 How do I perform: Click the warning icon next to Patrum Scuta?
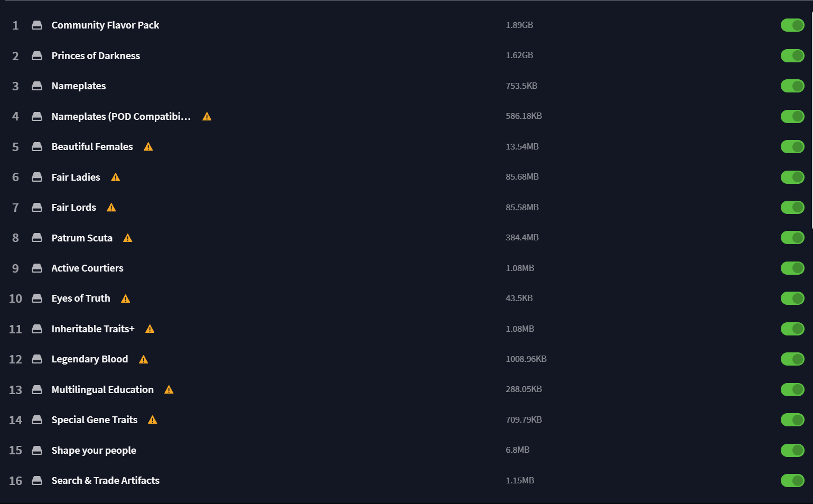127,238
